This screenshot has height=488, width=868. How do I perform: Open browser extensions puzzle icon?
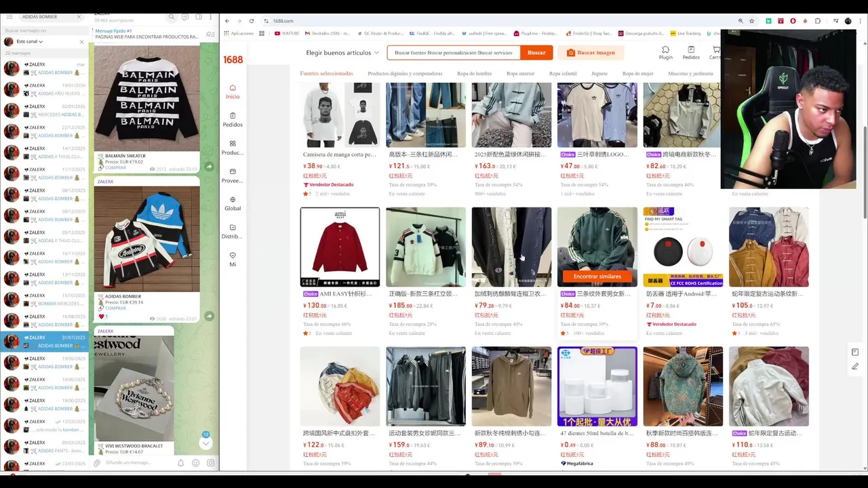817,21
